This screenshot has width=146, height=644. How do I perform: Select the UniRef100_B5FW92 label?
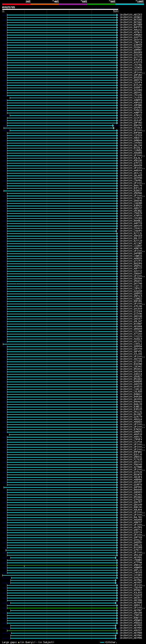tap(131, 452)
